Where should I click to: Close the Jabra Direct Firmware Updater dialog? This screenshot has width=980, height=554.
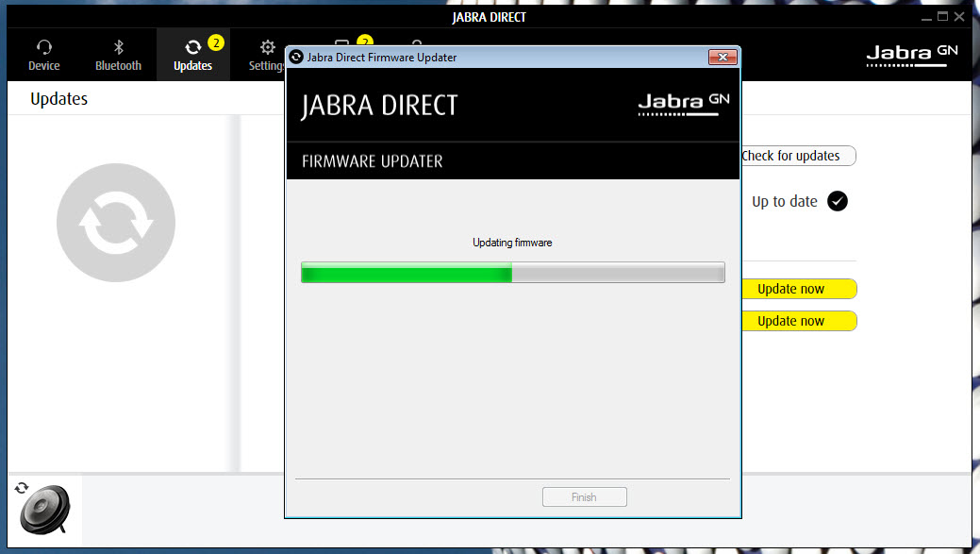coord(723,57)
